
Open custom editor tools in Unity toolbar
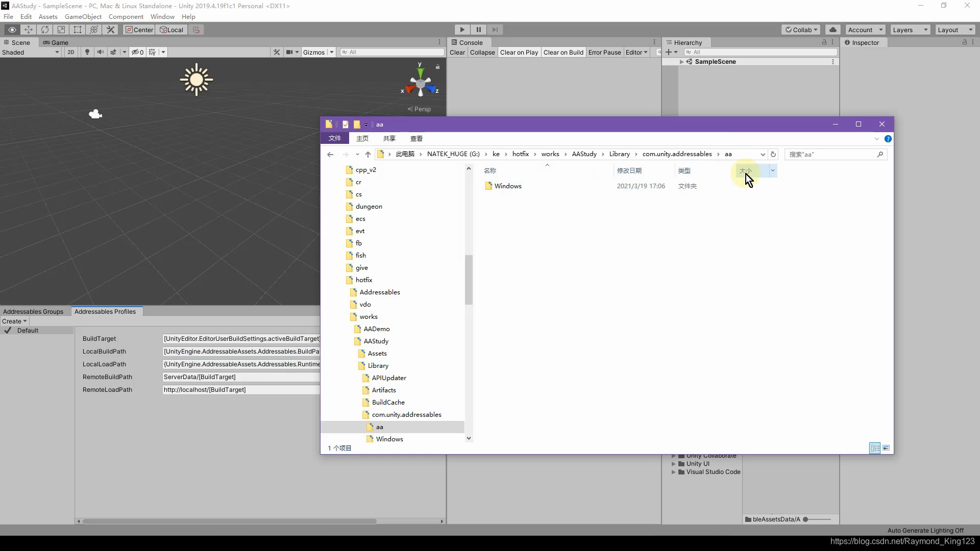click(x=110, y=30)
